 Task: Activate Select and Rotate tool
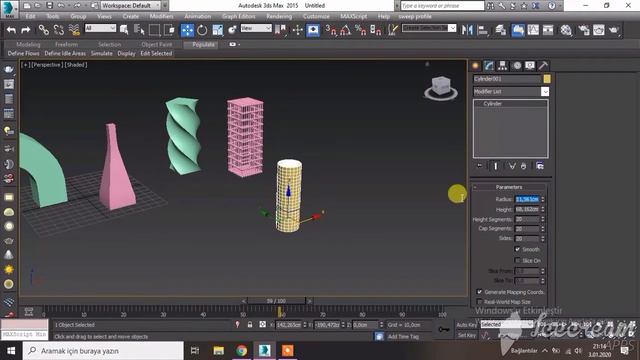click(x=202, y=30)
